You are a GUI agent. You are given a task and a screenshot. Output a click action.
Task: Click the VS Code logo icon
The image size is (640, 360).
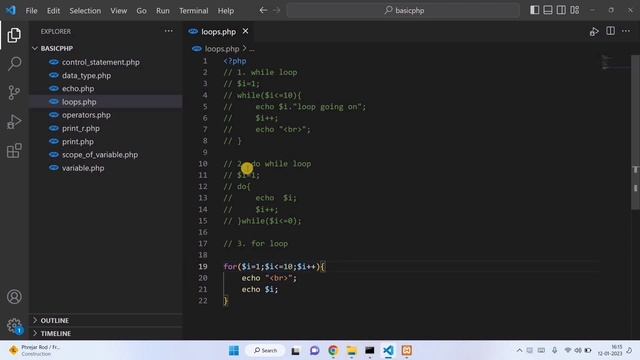pyautogui.click(x=11, y=10)
